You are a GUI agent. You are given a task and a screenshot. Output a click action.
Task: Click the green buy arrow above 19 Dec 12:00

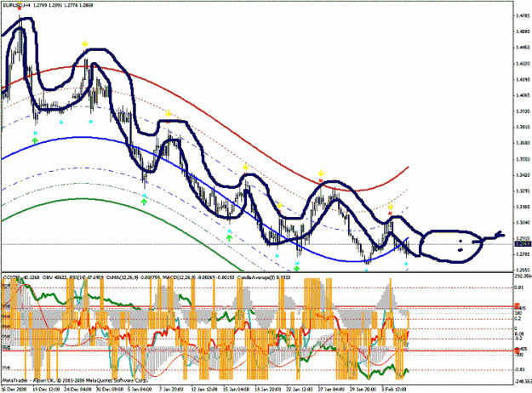click(x=35, y=140)
